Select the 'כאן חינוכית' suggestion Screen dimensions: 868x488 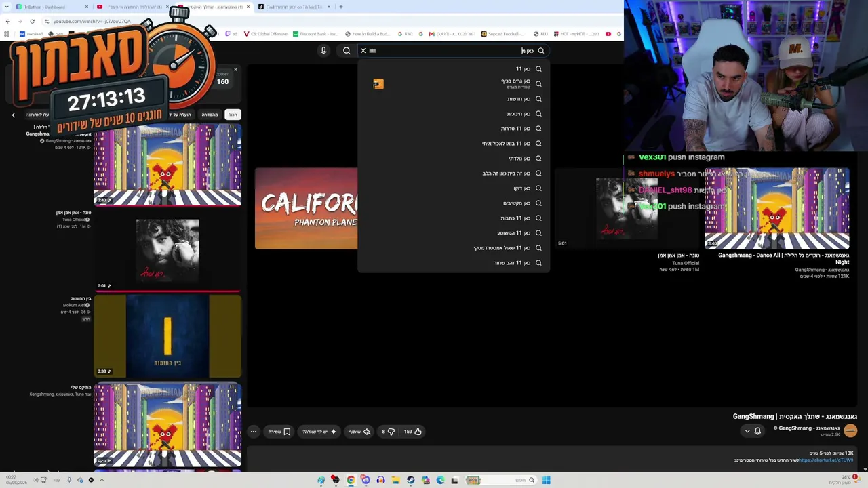454,114
